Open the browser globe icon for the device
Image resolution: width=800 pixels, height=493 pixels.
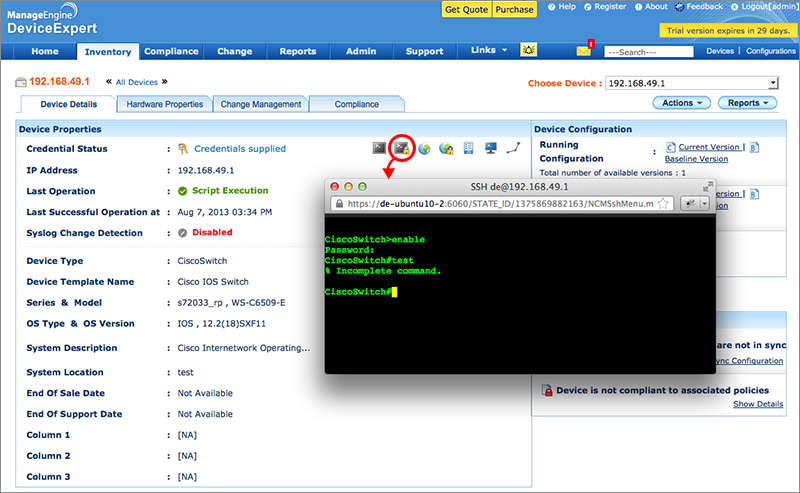[424, 149]
